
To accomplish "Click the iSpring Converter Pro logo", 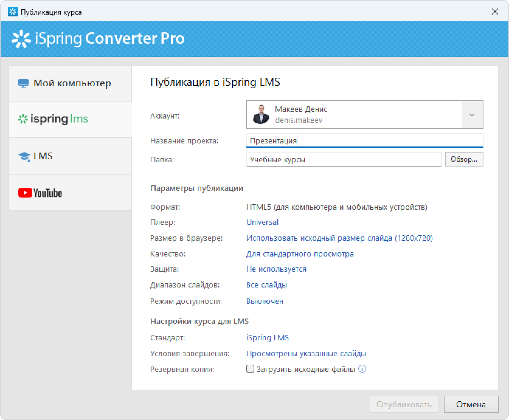I will pos(98,39).
